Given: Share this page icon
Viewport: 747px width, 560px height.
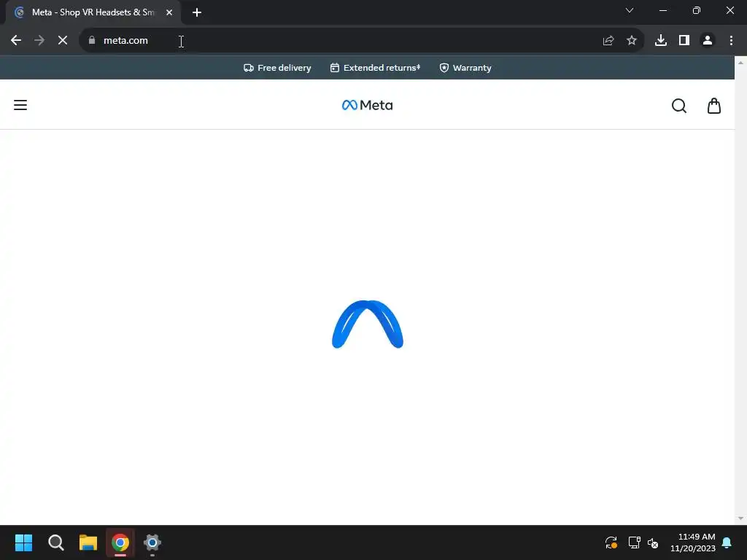Looking at the screenshot, I should coord(608,41).
